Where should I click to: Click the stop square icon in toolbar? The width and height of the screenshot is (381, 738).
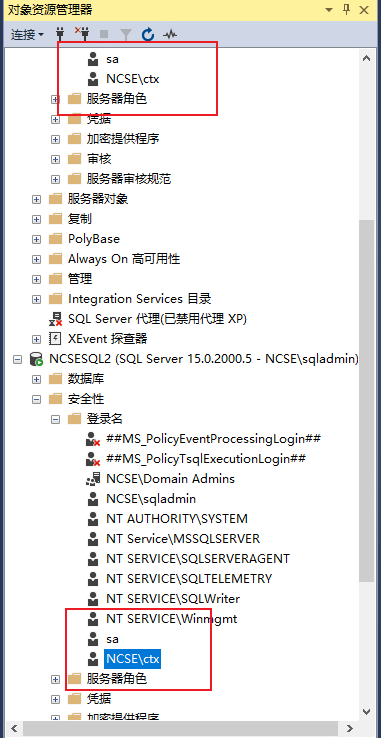pyautogui.click(x=104, y=34)
